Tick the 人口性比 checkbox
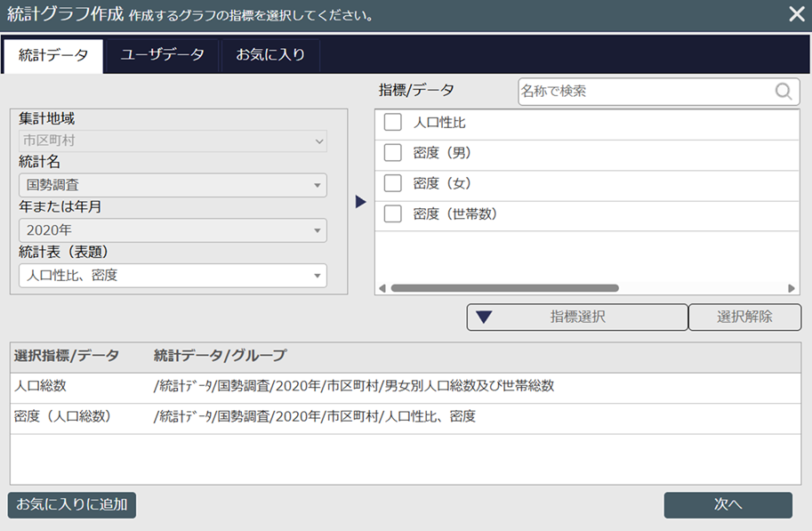Screen dimensions: 812x531 (393, 123)
